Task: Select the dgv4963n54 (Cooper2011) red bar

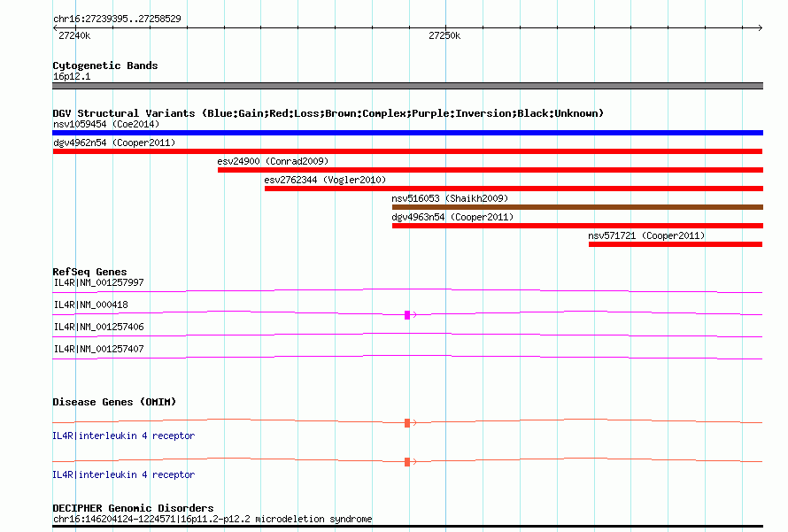Action: (577, 226)
